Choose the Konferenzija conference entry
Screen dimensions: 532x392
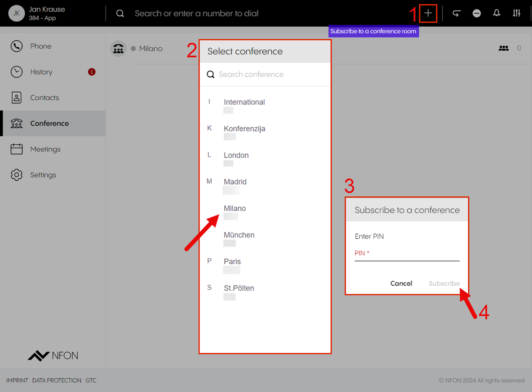[244, 129]
